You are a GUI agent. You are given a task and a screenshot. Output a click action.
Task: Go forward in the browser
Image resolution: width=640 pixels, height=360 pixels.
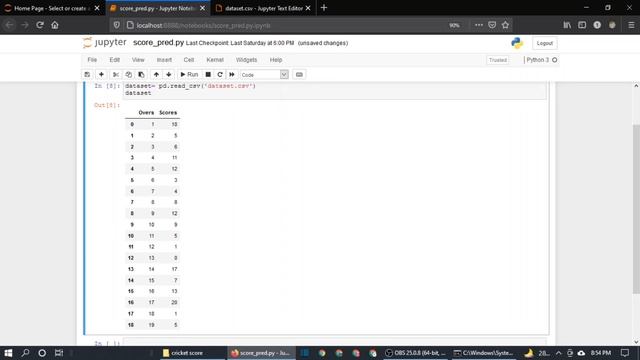coord(25,25)
